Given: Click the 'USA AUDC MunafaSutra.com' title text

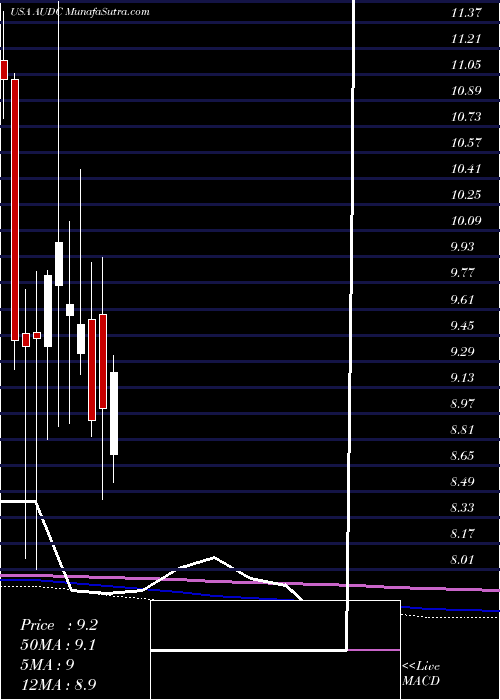Looking at the screenshot, I should tap(79, 12).
